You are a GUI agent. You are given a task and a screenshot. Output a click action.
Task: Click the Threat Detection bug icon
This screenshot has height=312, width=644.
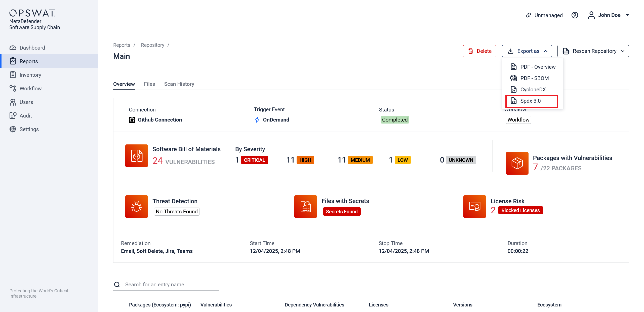[x=137, y=207]
